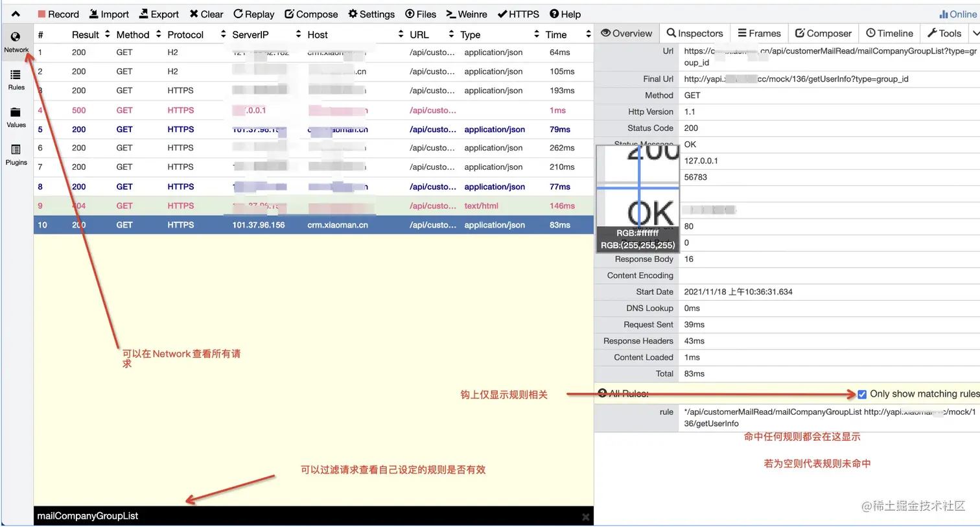The height and width of the screenshot is (527, 980).
Task: Select the 500 error request row 4
Action: (x=314, y=110)
